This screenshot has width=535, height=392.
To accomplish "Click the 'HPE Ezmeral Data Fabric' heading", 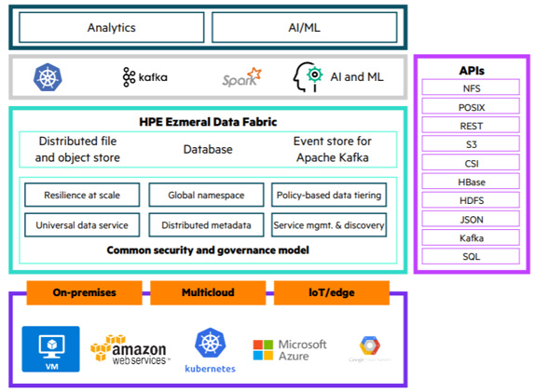I will click(x=208, y=122).
